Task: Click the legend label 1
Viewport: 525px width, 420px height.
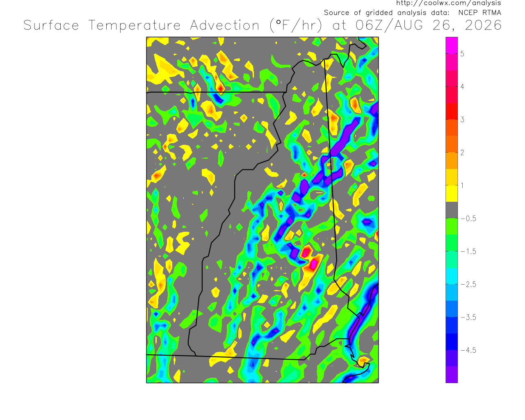Action: (462, 185)
